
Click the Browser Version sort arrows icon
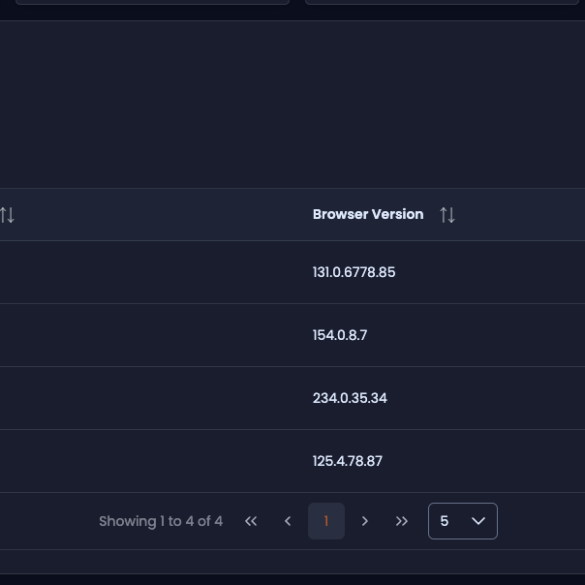point(447,215)
